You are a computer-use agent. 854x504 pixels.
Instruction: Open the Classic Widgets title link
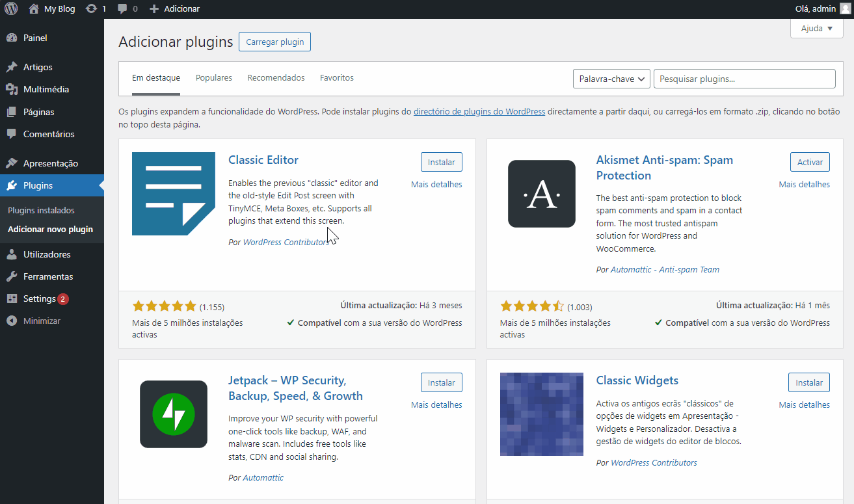[637, 380]
